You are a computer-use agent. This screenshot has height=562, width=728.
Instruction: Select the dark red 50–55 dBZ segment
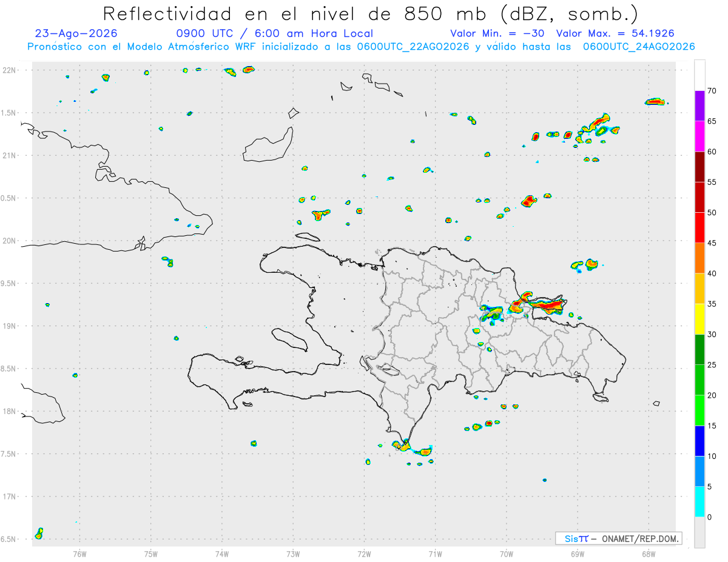(x=699, y=197)
